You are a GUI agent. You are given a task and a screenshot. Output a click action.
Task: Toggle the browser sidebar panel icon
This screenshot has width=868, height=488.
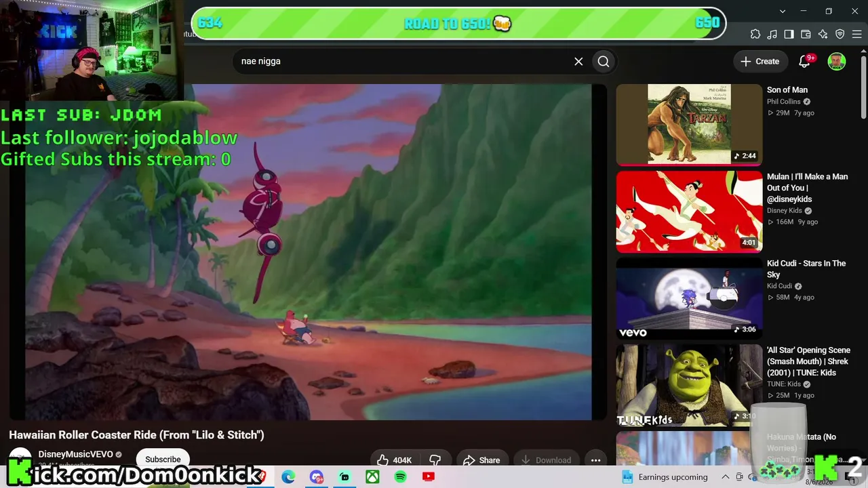pos(789,35)
